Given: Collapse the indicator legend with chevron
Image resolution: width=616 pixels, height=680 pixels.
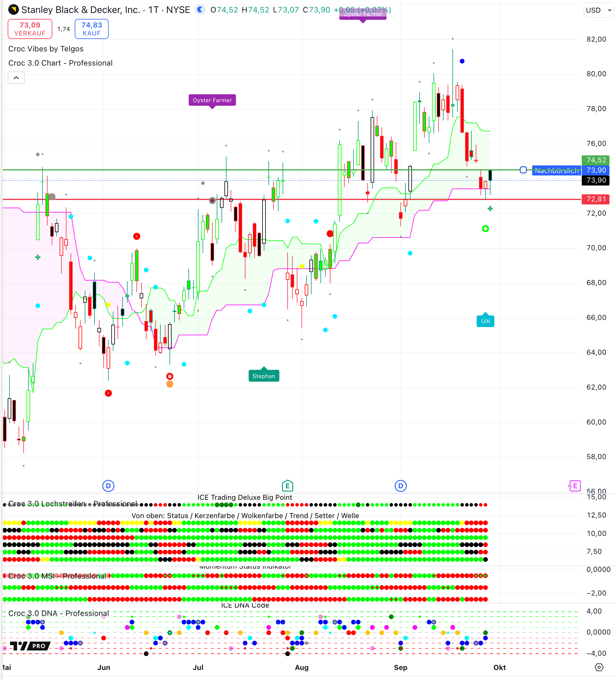Looking at the screenshot, I should point(16,78).
